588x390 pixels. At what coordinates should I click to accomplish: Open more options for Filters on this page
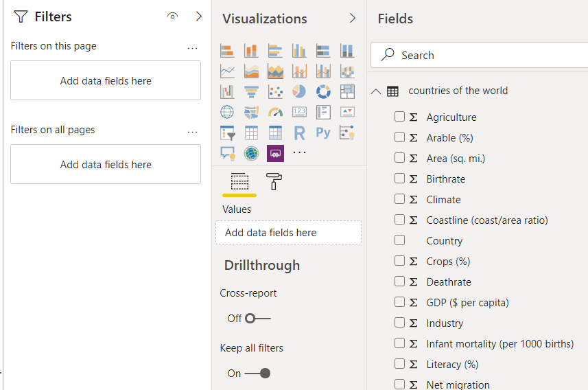(192, 47)
